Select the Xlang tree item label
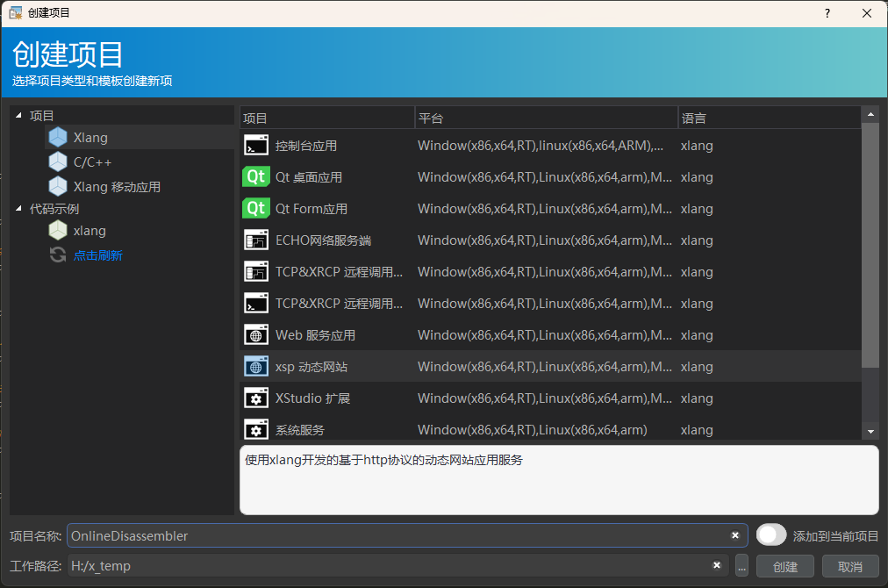 [x=90, y=138]
